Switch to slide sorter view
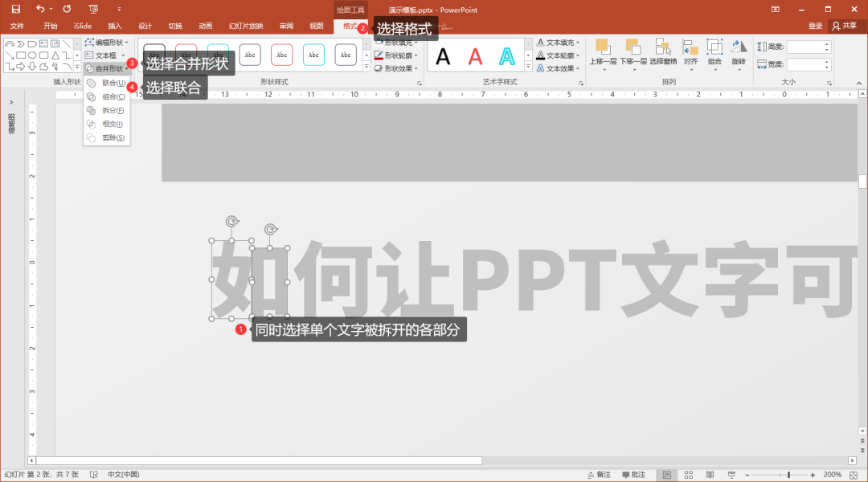Viewport: 868px width, 482px height. [x=689, y=475]
